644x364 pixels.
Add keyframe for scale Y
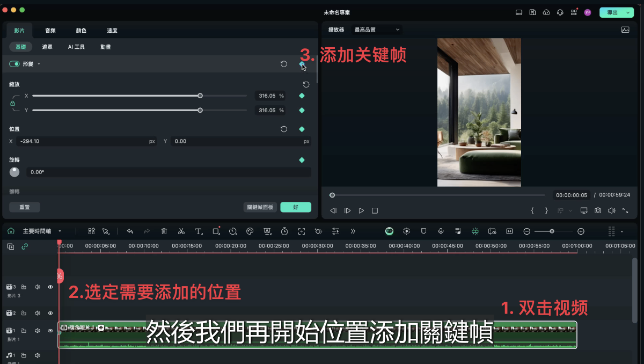click(x=302, y=110)
